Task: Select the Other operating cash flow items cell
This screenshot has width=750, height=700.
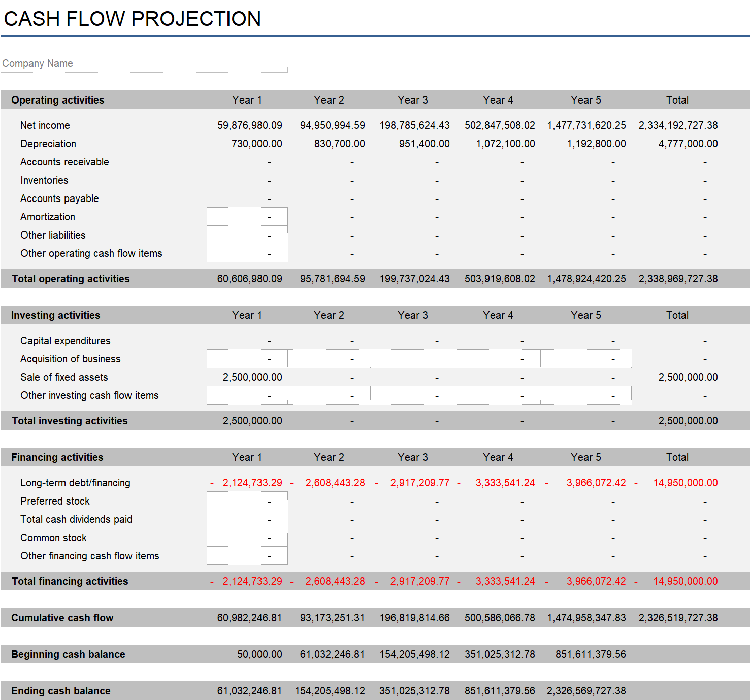Action: tap(247, 253)
